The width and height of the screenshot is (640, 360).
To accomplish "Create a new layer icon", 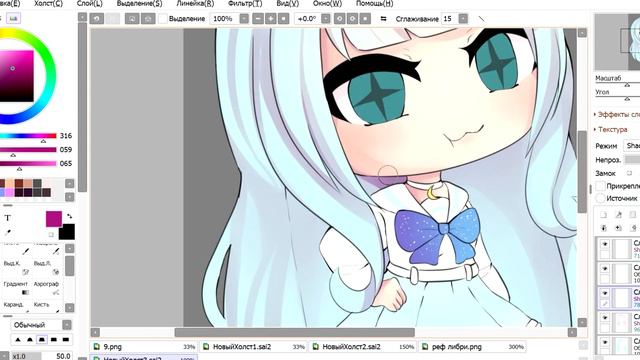I will [604, 215].
